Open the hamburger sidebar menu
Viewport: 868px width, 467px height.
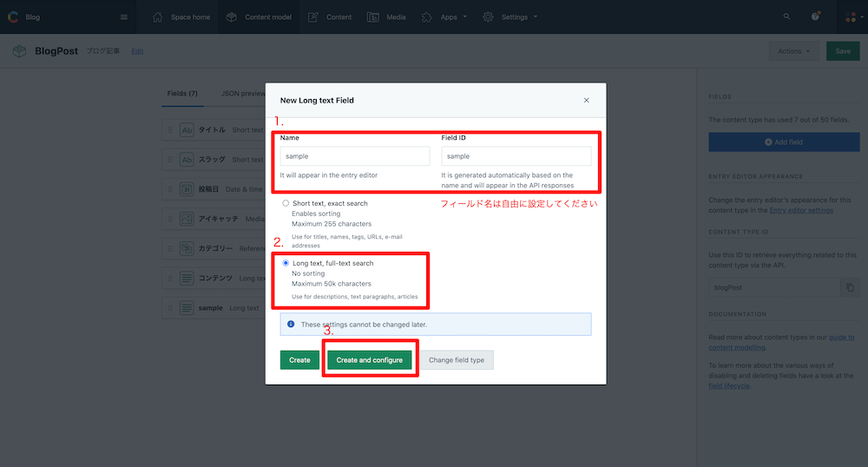[x=124, y=17]
